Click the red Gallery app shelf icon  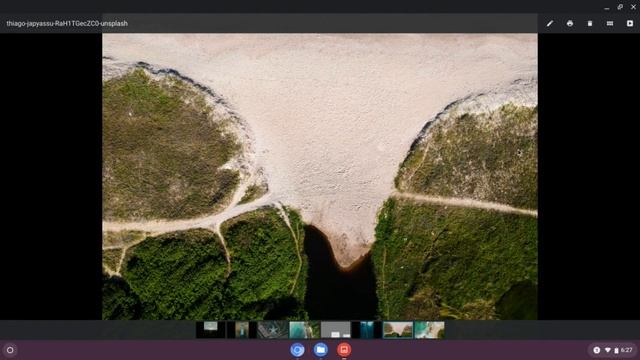[x=344, y=350]
